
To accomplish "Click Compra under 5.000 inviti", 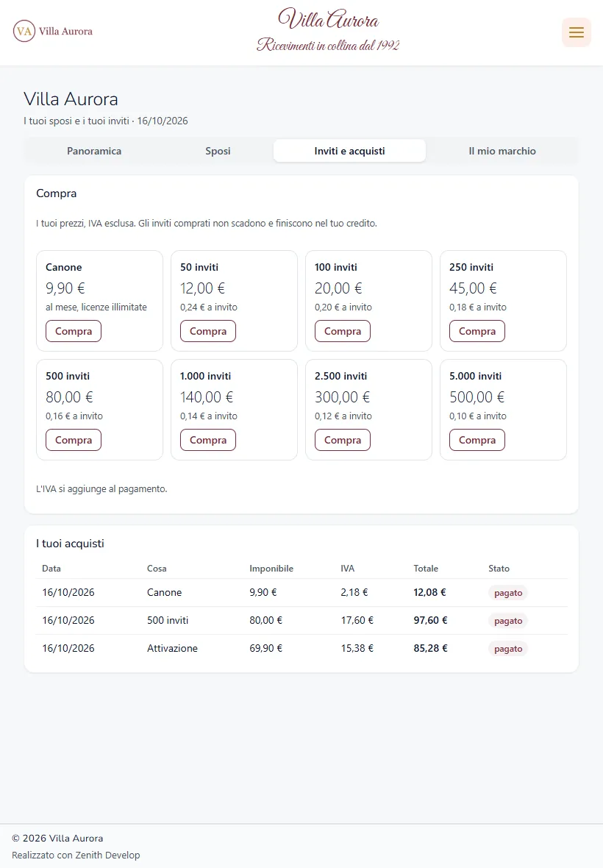I will coord(477,440).
